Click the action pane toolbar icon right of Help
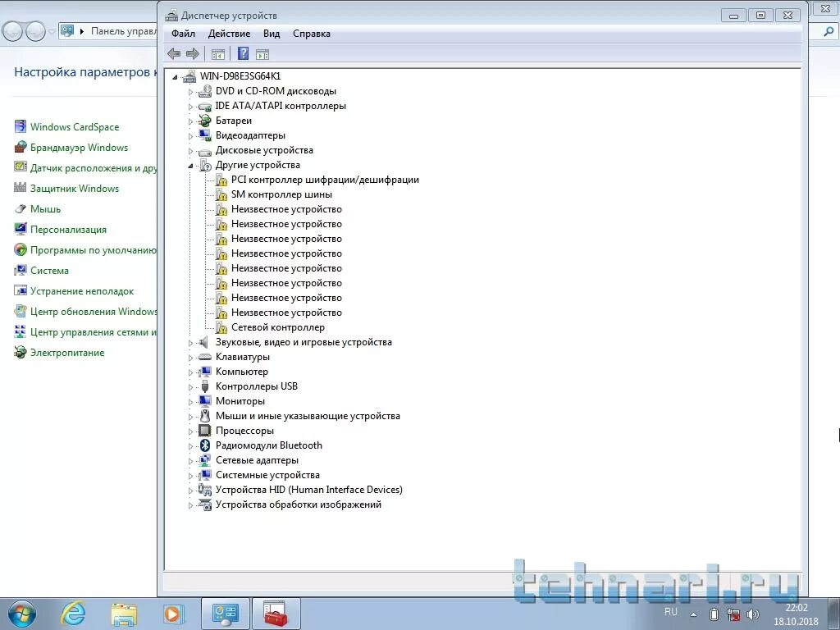This screenshot has height=630, width=840. [x=262, y=53]
